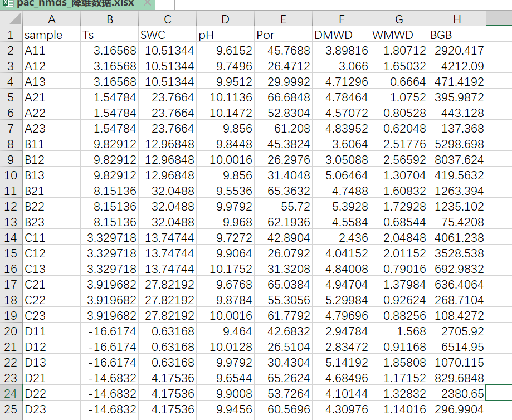Viewport: 512px width, 420px height.
Task: Click the 'Ts' header cell
Action: point(110,35)
